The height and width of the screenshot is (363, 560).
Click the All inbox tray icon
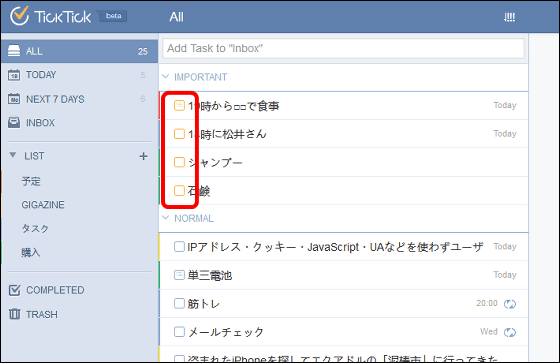pos(14,51)
